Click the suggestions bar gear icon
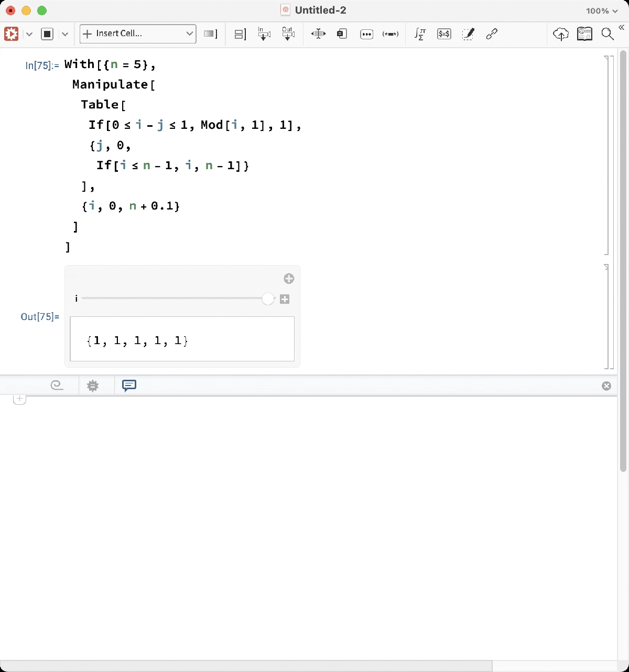Screen dimensions: 629x672 tap(93, 385)
